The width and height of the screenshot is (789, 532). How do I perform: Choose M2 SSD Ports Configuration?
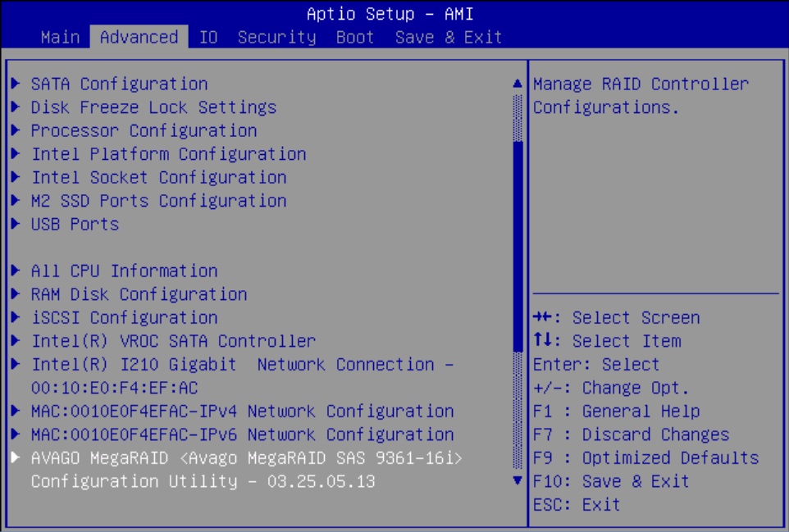click(158, 201)
